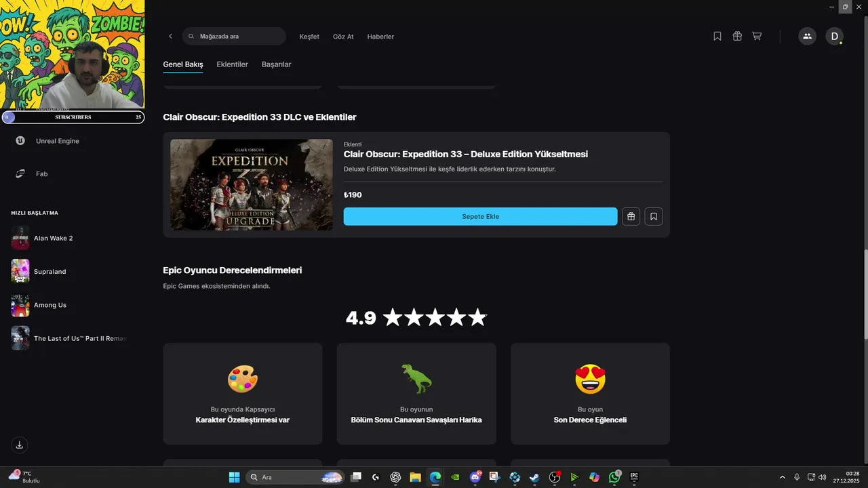Open OBS Studio from the taskbar
This screenshot has height=488, width=868.
pyautogui.click(x=554, y=477)
